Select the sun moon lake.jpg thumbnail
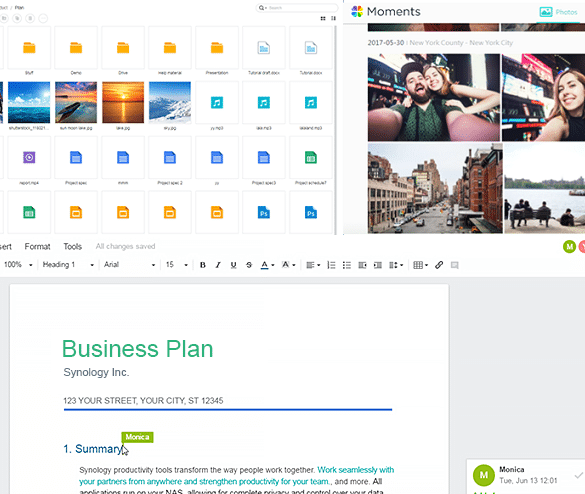This screenshot has width=585, height=494. (76, 102)
